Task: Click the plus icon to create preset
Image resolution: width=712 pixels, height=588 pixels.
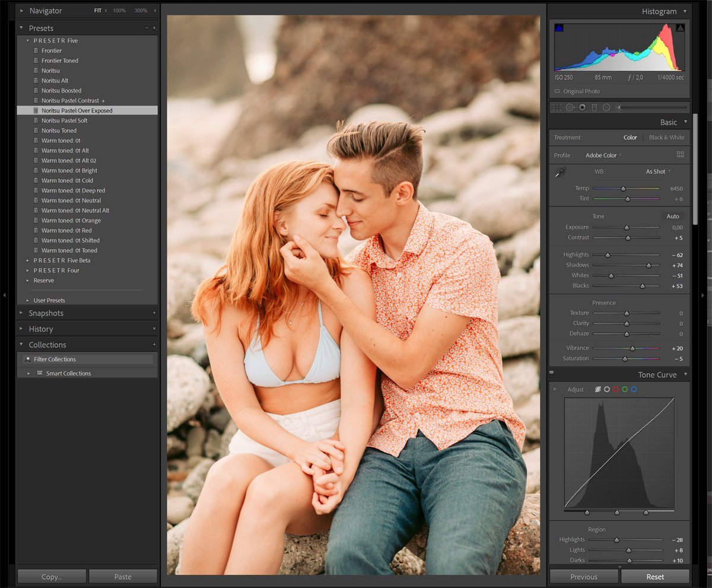Action: click(155, 28)
